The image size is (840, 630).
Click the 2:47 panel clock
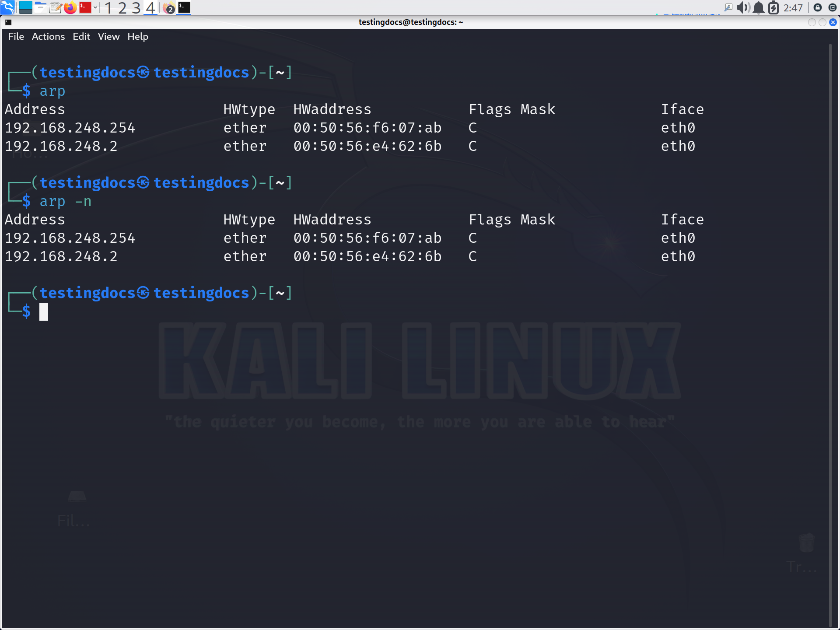coord(793,8)
